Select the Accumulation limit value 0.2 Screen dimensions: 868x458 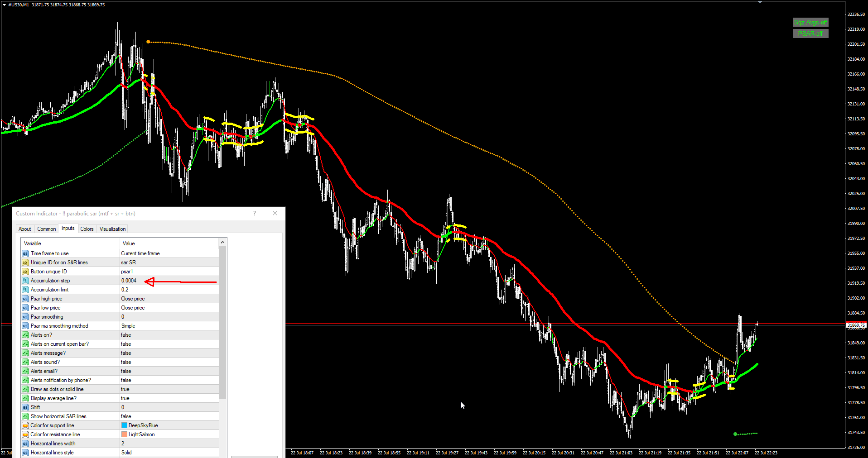coord(125,290)
